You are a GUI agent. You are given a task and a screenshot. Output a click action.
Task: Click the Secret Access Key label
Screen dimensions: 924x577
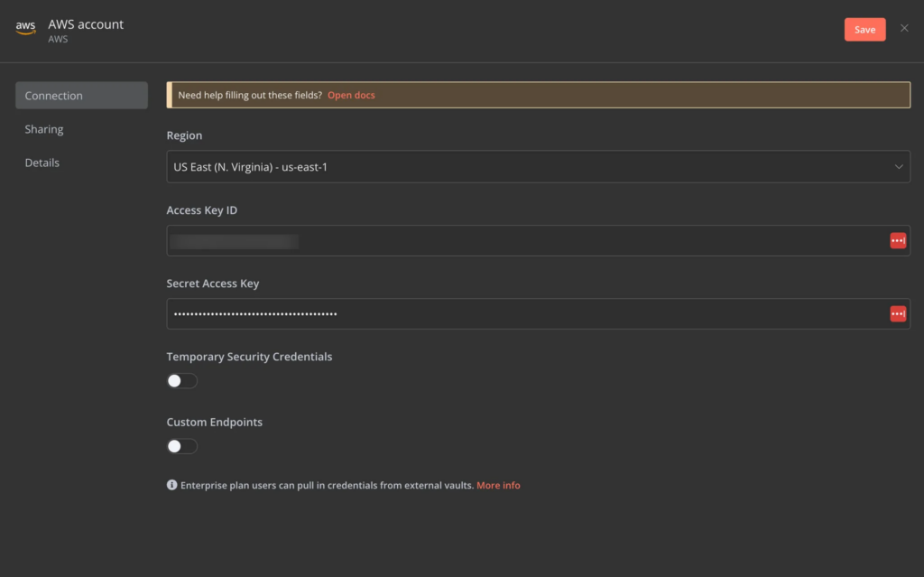tap(213, 284)
